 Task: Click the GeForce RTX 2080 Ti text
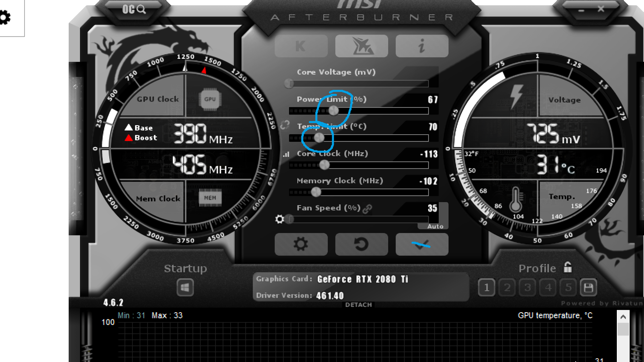tap(363, 279)
